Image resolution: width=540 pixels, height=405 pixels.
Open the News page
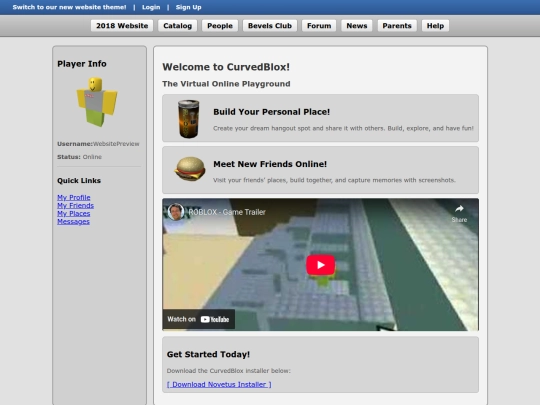click(357, 26)
